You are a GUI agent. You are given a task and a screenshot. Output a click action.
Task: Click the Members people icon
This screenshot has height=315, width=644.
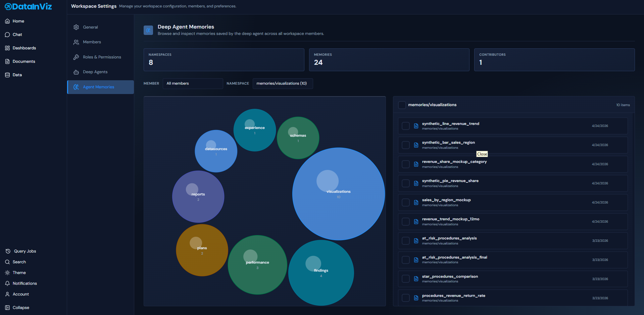click(76, 42)
